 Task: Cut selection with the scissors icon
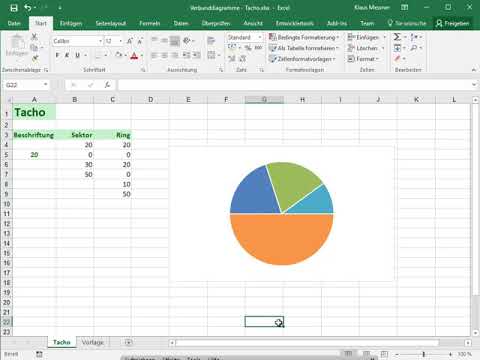coord(34,37)
